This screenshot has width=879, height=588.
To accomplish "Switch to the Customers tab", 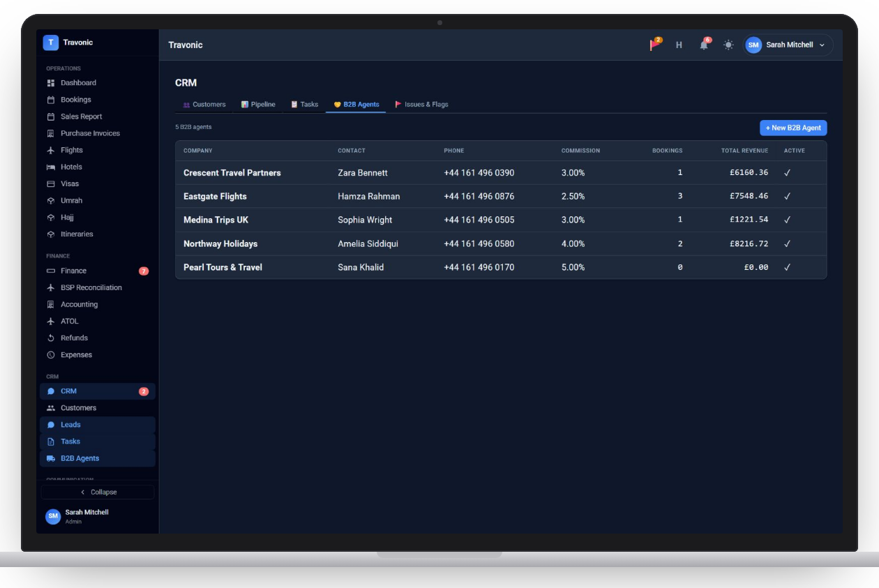I will coord(204,105).
